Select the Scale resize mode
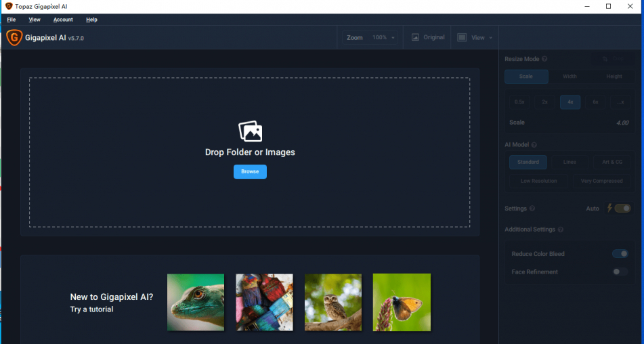Screen dimensions: 644x344 tap(526, 77)
